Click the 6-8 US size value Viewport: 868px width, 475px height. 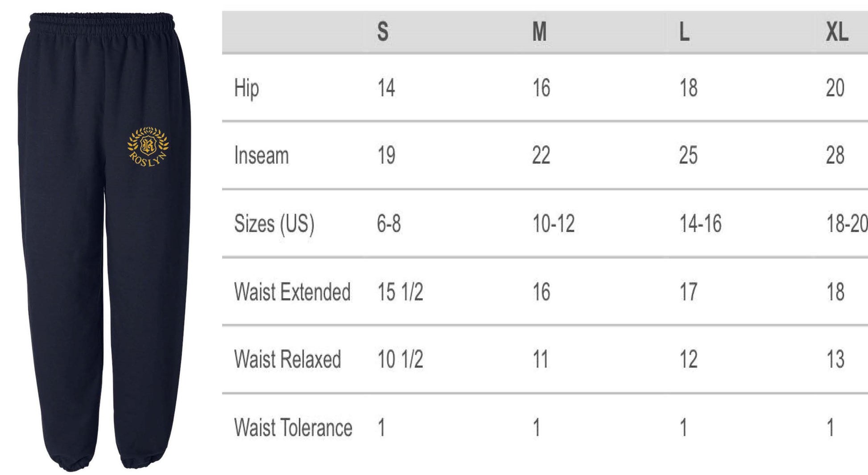(x=389, y=224)
